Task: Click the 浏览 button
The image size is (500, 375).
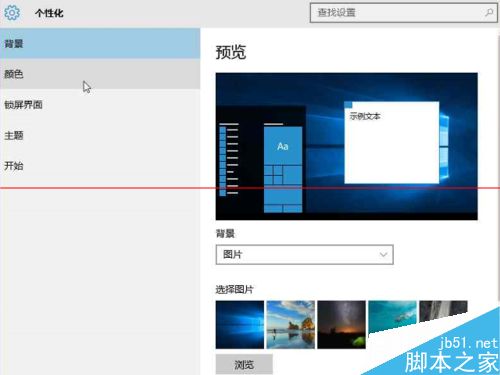Action: pos(244,365)
